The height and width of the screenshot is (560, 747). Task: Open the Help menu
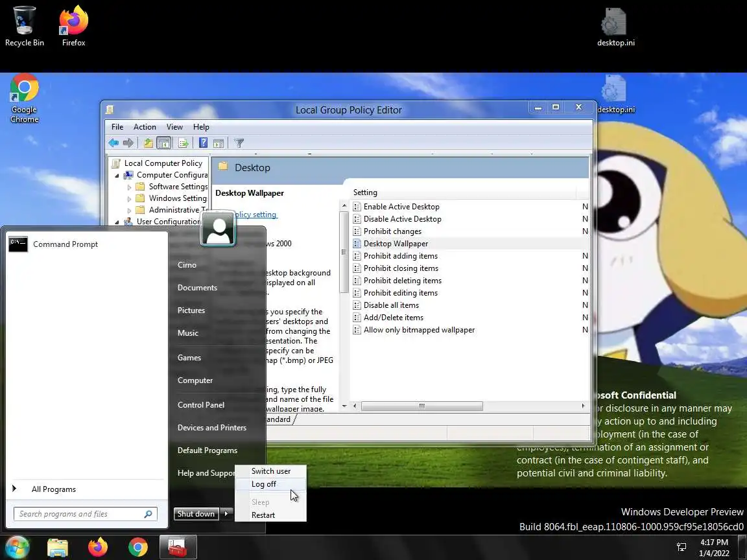[x=201, y=126]
